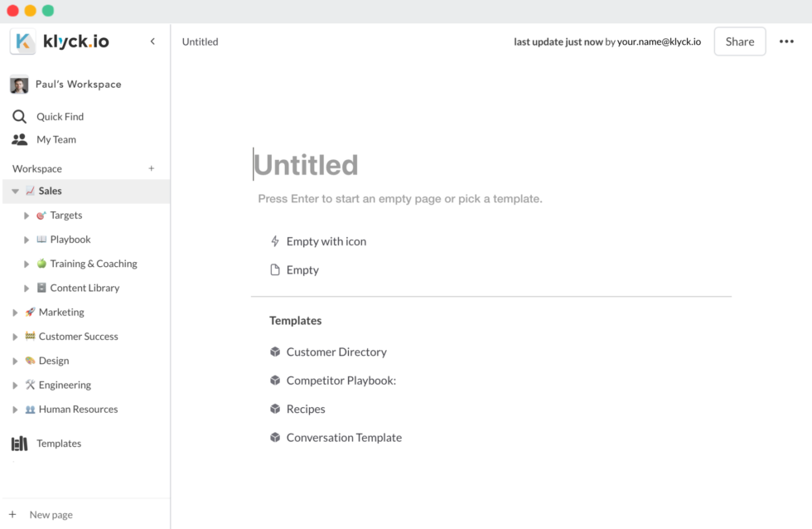This screenshot has width=812, height=529.
Task: Open Content Library in sidebar
Action: coord(85,288)
